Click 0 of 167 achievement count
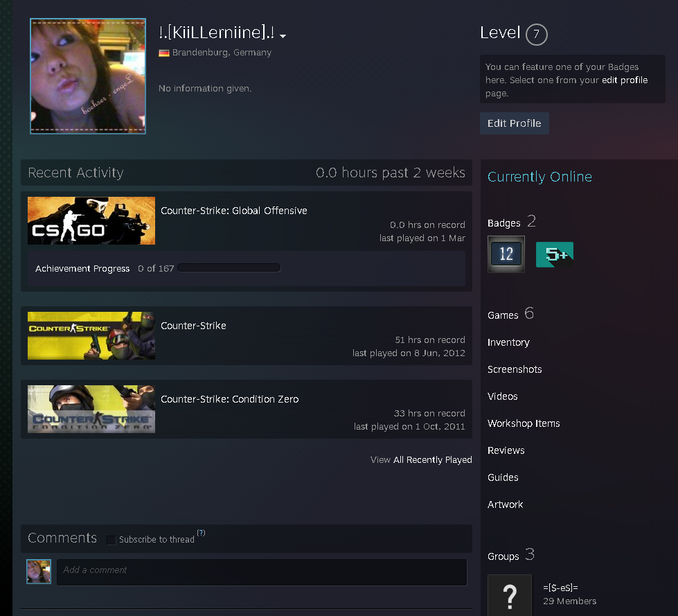Screen dimensions: 678x616 156,269
